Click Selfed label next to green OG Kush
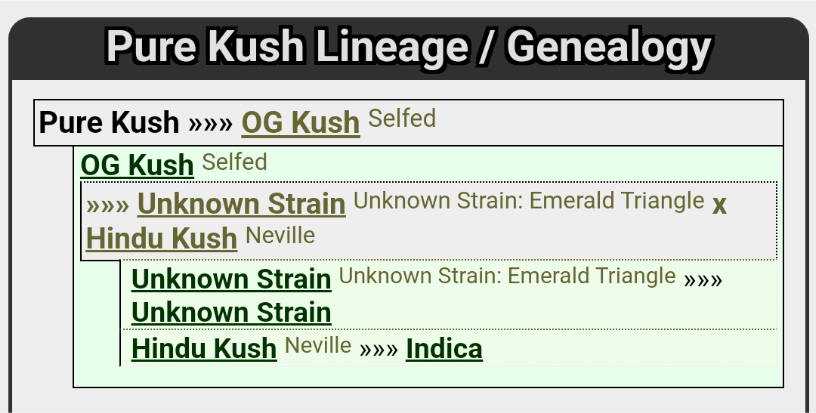 tap(234, 162)
